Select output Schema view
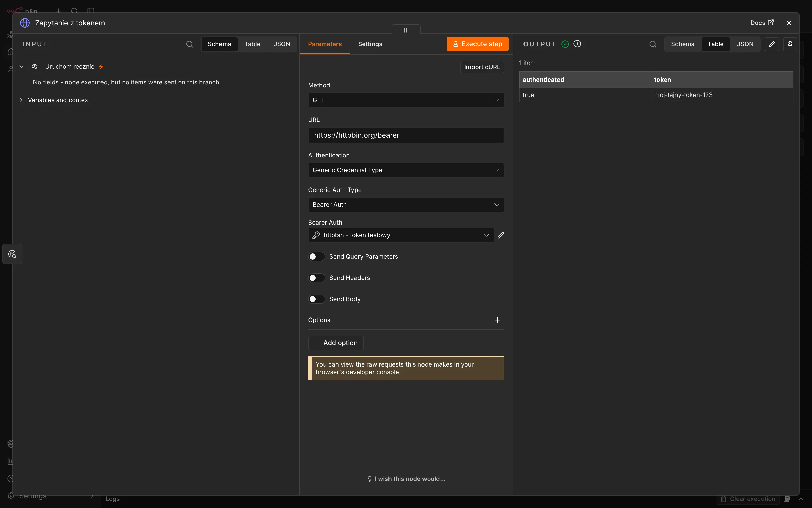This screenshot has width=812, height=508. 683,44
